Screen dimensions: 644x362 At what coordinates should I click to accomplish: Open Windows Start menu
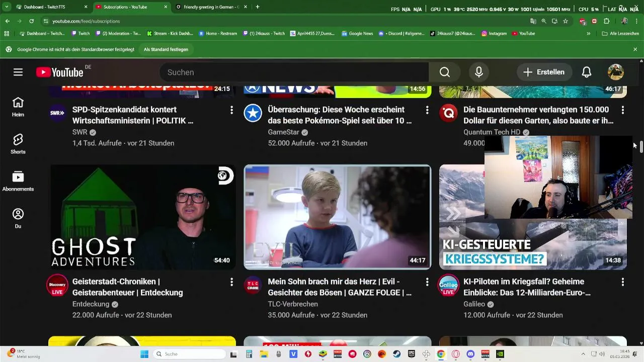pyautogui.click(x=144, y=354)
